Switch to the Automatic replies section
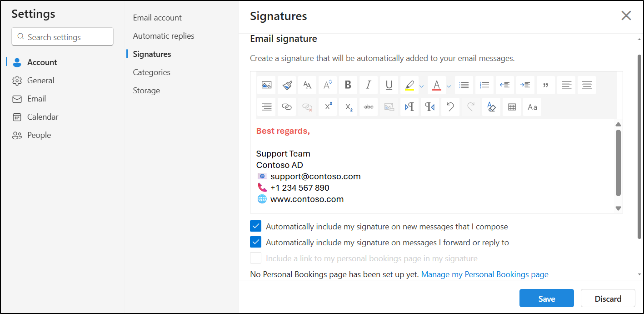 click(163, 35)
